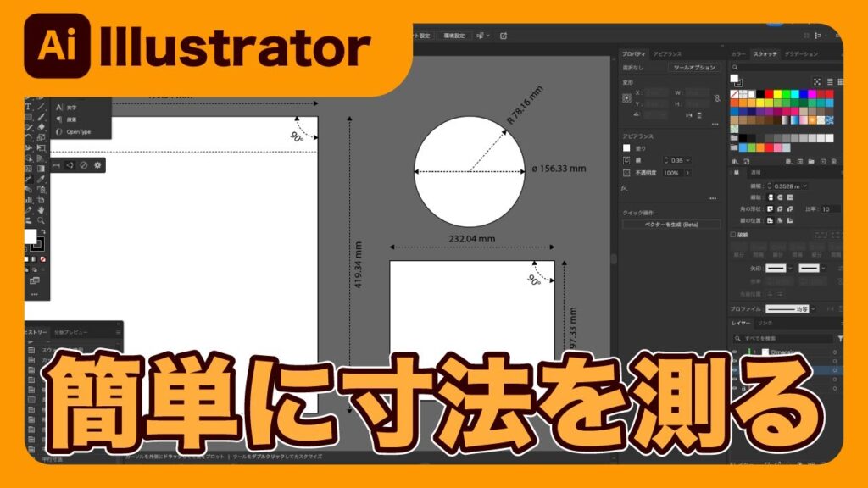Switch to the アピアランス tab
The image size is (868, 488).
[667, 54]
